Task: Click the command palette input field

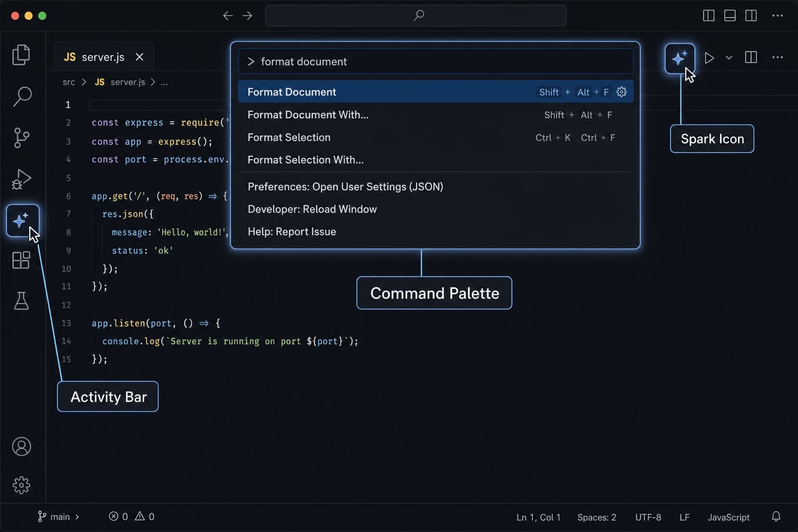Action: (x=436, y=61)
